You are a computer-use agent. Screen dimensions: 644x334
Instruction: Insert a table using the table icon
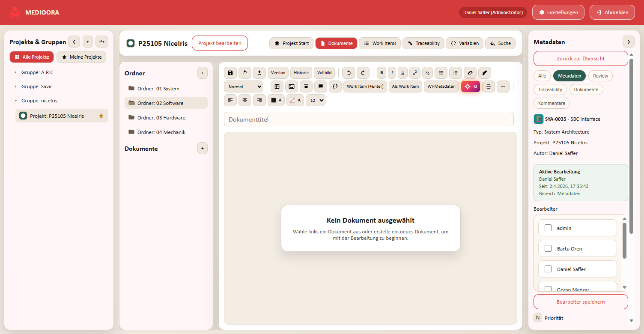coord(277,86)
